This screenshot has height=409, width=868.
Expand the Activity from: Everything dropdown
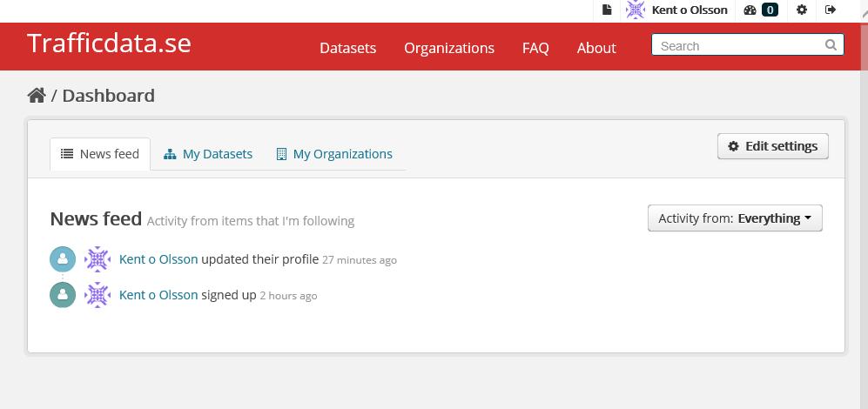click(x=735, y=218)
